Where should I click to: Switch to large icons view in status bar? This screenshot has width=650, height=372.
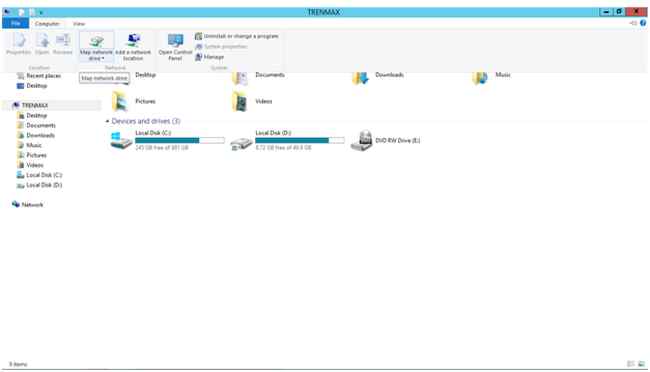point(641,364)
